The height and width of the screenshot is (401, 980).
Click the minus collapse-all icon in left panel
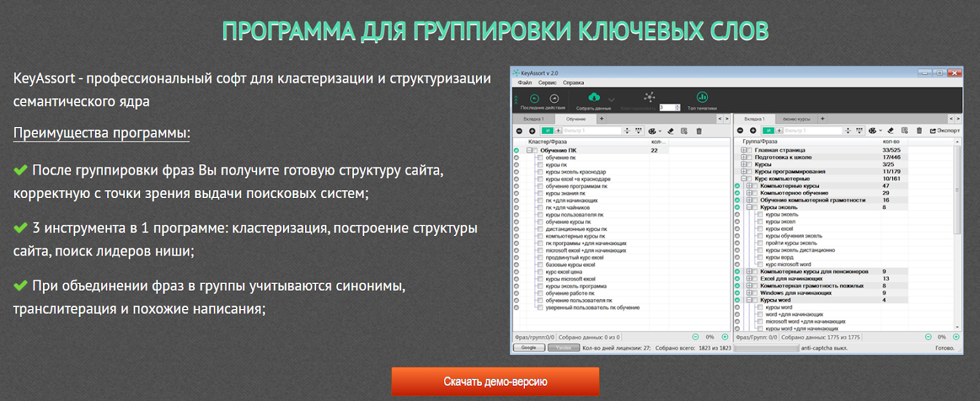tap(519, 131)
